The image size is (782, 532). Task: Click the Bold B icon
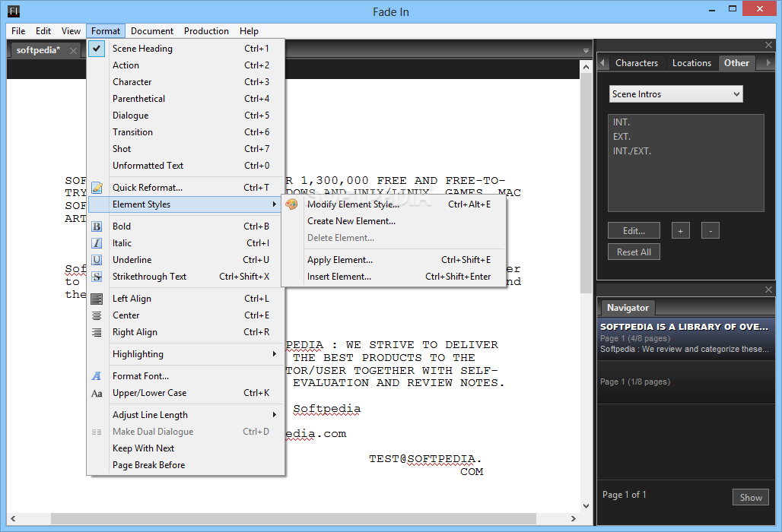pos(97,226)
